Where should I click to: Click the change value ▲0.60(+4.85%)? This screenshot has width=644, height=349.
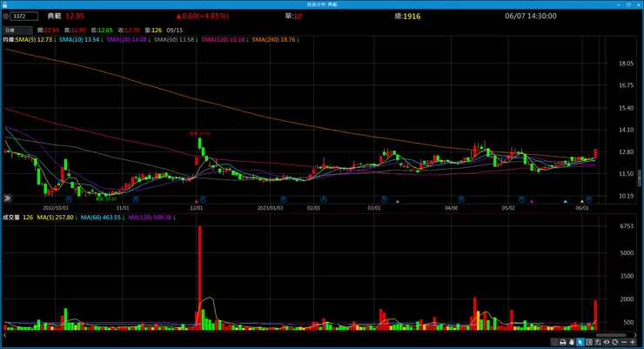203,16
